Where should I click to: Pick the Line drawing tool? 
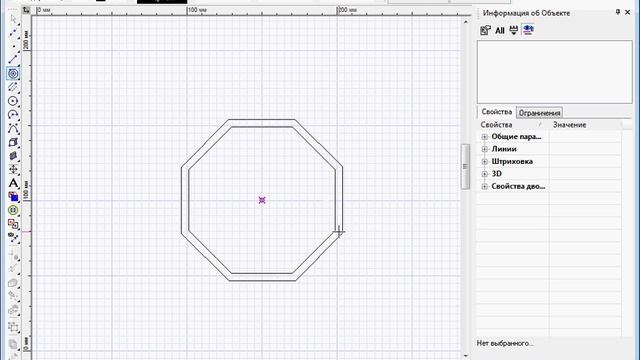[13, 60]
